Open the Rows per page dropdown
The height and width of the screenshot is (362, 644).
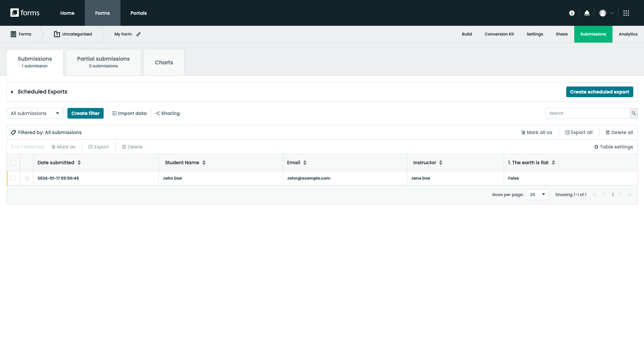537,194
